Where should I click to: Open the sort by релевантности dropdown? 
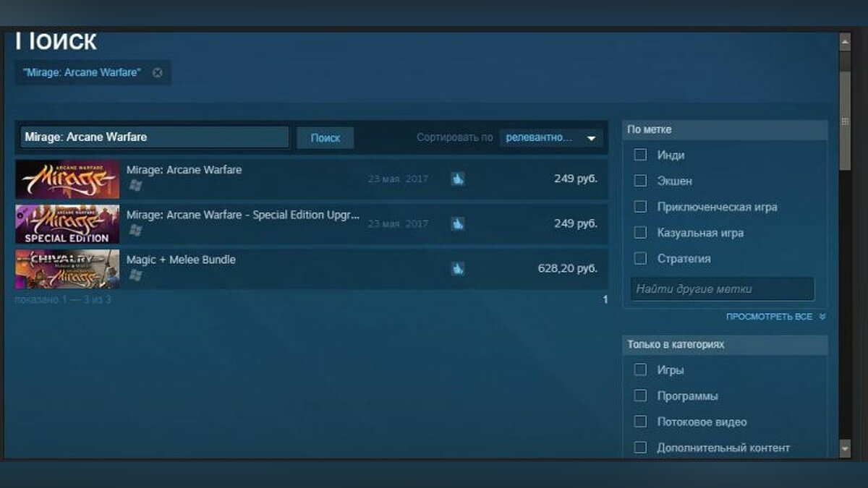coord(551,137)
